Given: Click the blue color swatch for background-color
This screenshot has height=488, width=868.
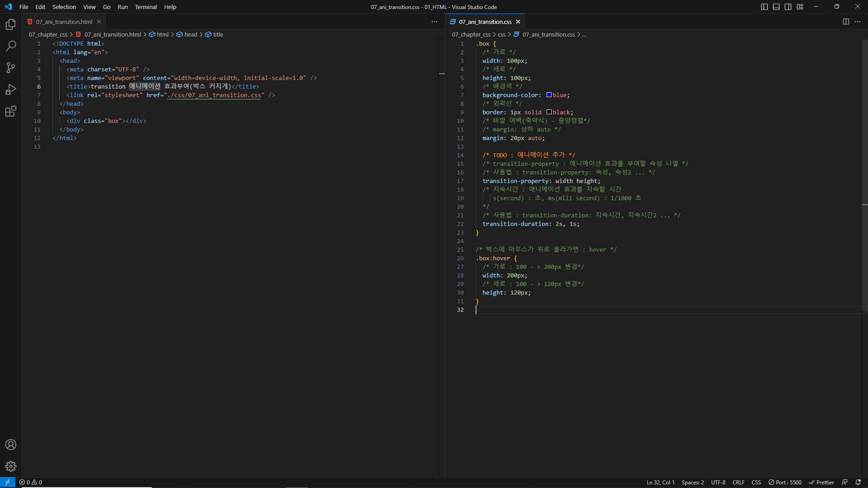Looking at the screenshot, I should [x=549, y=95].
